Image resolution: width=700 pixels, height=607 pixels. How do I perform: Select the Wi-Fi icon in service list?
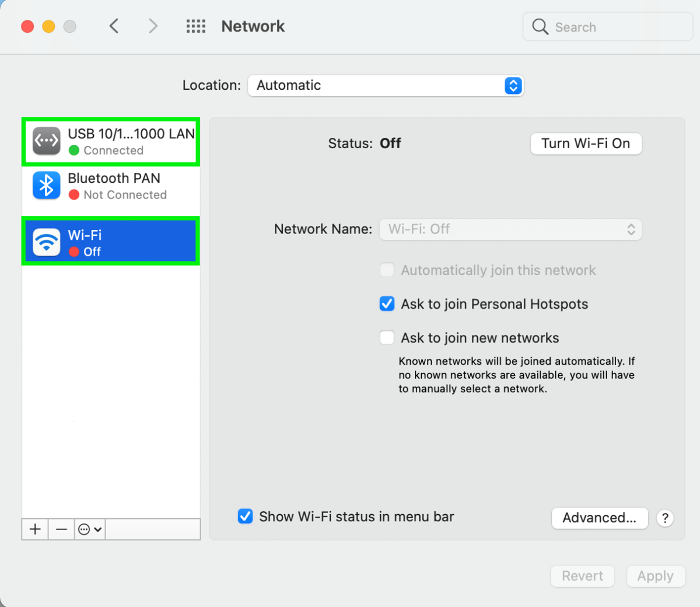pos(46,240)
